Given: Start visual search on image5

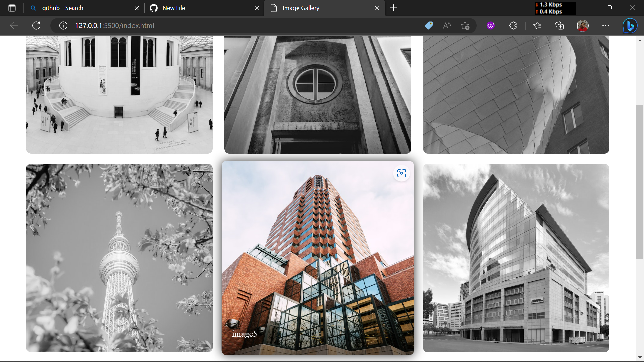Looking at the screenshot, I should [x=401, y=173].
